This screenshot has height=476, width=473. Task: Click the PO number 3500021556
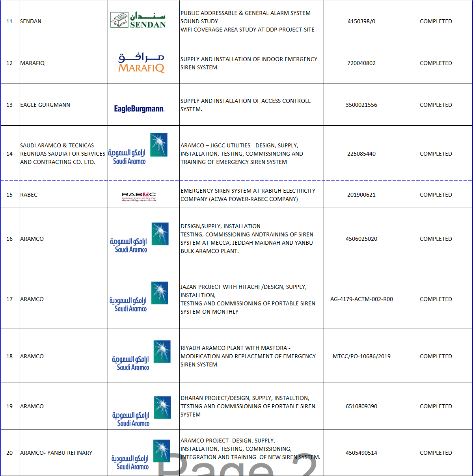click(361, 105)
